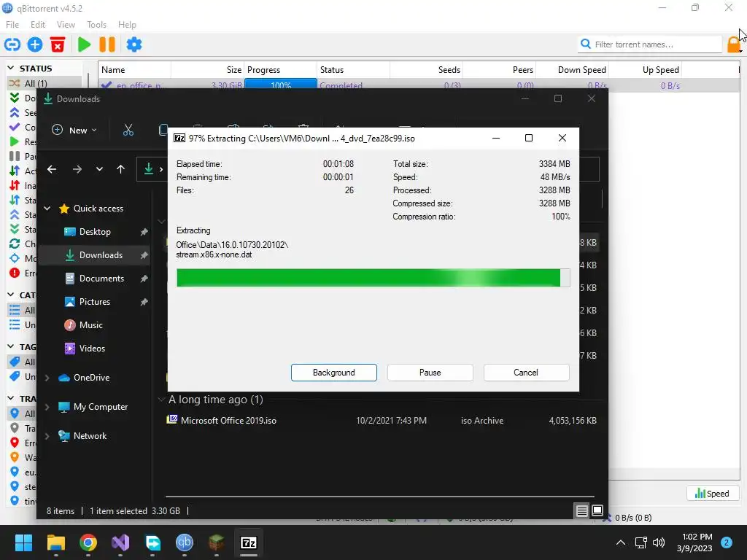Image resolution: width=747 pixels, height=560 pixels.
Task: Select Pictures in Quick access
Action: point(95,302)
